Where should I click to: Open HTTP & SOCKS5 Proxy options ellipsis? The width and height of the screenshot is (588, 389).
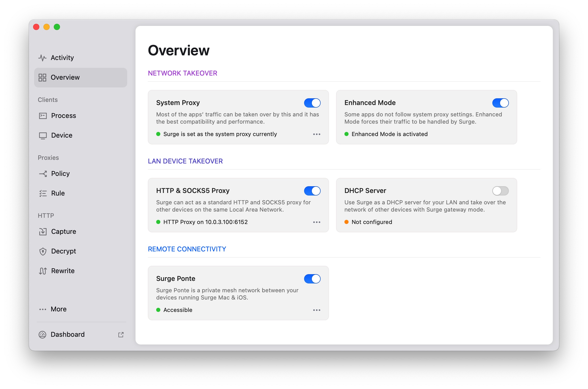click(317, 222)
